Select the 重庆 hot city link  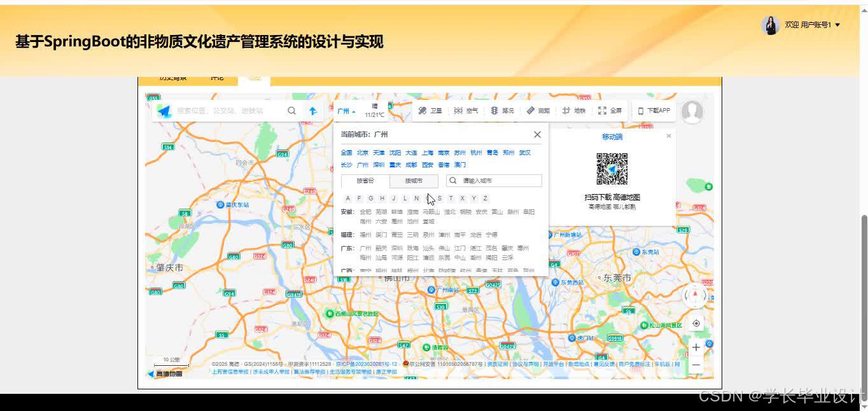coord(395,165)
